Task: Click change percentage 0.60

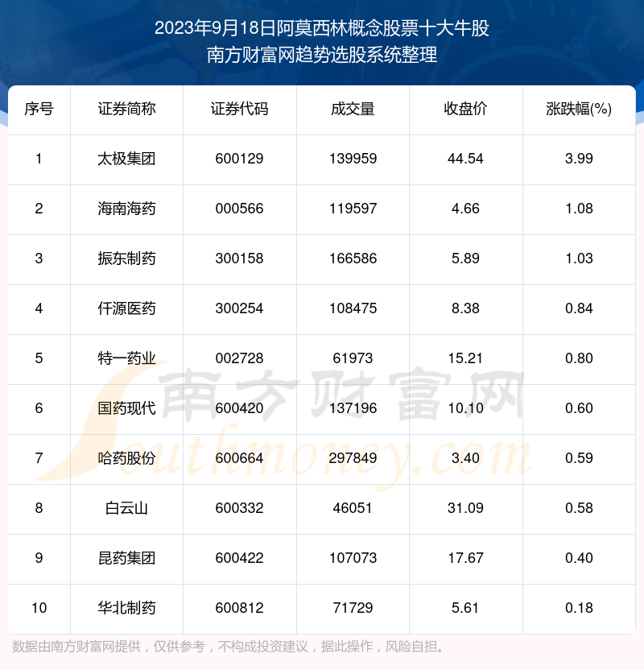Action: click(579, 408)
